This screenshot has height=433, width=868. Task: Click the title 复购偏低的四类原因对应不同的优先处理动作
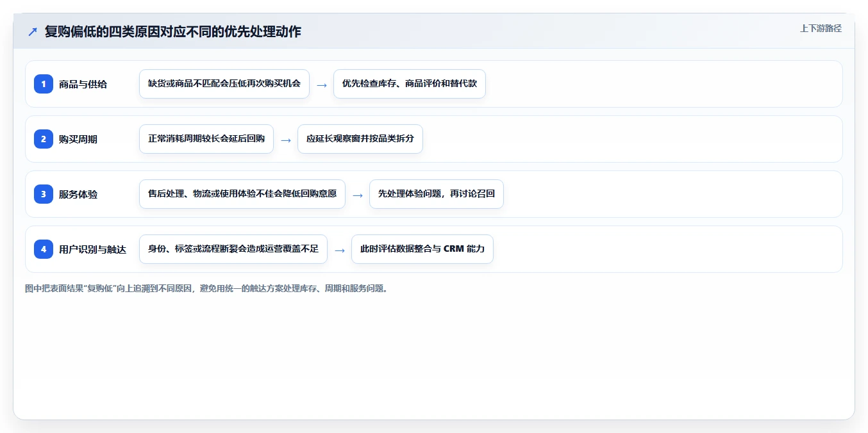173,31
